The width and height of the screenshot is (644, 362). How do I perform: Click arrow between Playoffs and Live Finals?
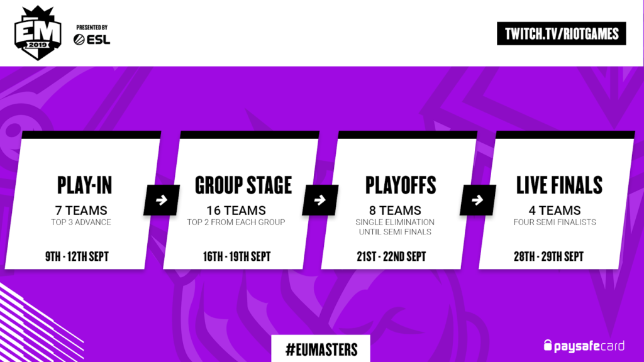[478, 200]
